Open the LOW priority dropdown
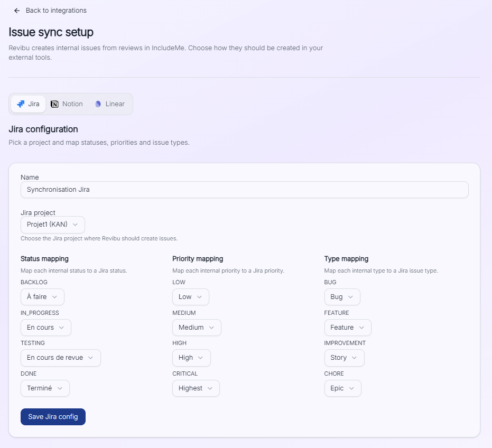The height and width of the screenshot is (448, 492). [190, 297]
